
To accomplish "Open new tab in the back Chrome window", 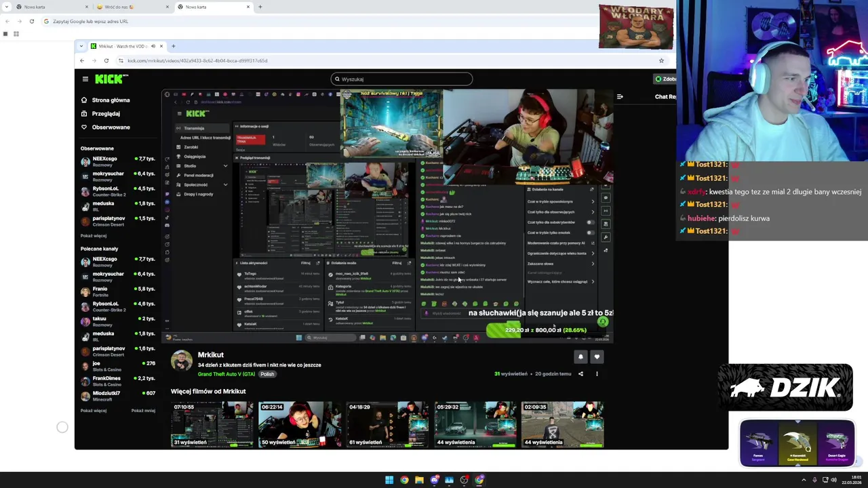I will pyautogui.click(x=260, y=7).
